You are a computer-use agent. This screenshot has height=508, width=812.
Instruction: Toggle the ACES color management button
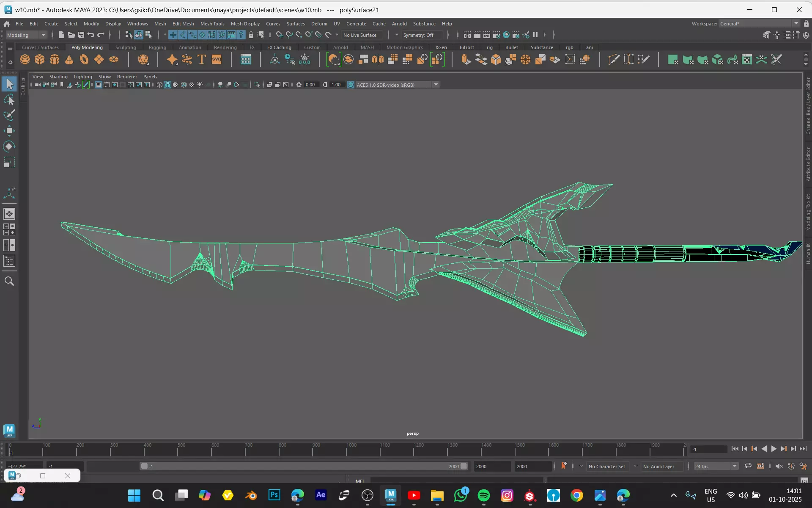[351, 85]
